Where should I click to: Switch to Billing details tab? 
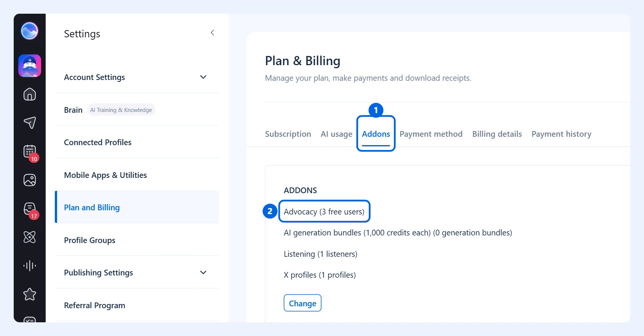point(497,134)
